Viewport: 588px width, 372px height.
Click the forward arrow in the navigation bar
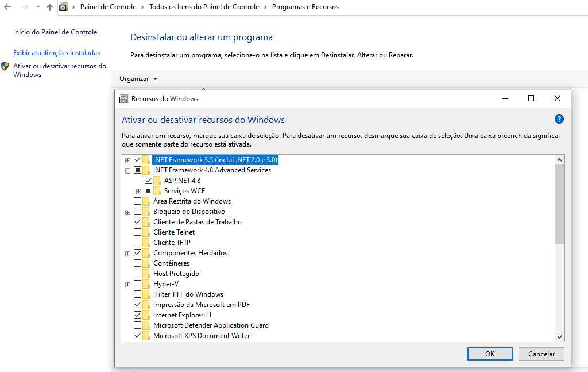point(24,7)
